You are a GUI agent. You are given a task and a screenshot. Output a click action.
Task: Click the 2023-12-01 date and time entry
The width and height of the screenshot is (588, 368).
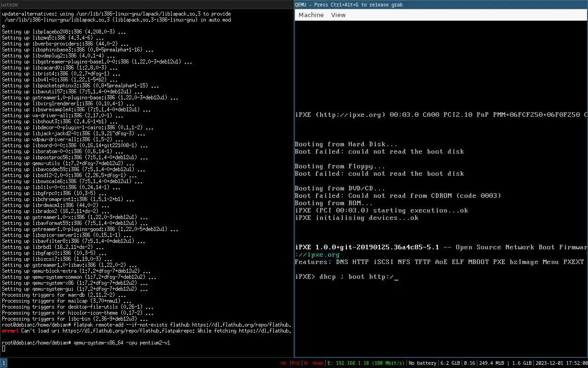(561, 363)
